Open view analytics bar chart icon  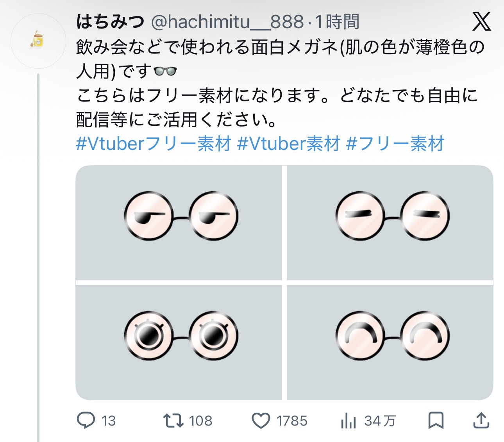(348, 421)
